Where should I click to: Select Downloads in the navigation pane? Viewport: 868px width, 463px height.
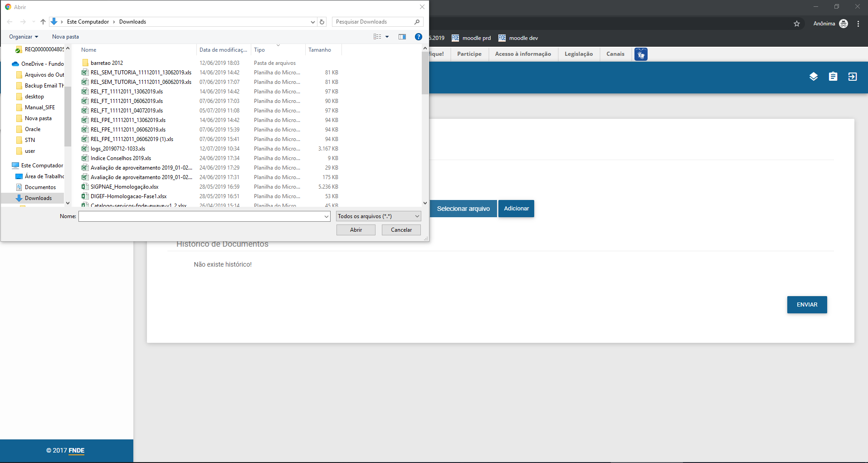point(38,198)
